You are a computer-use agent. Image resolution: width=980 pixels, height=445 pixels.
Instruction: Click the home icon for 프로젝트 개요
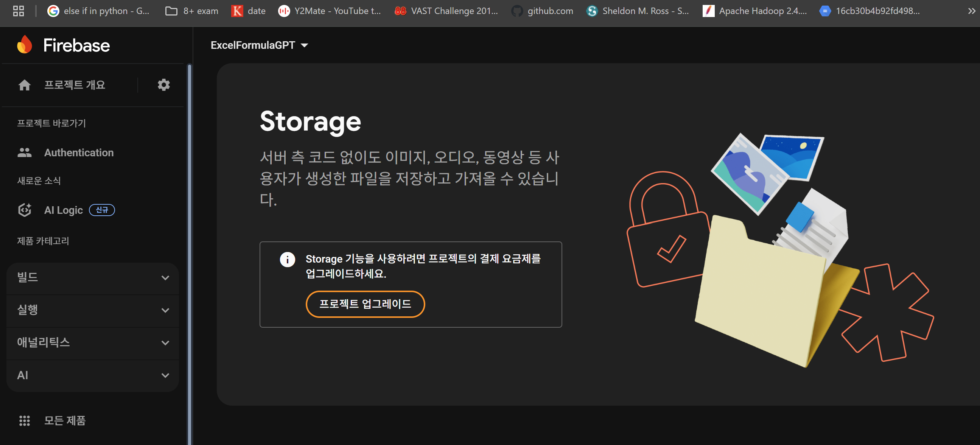(25, 85)
